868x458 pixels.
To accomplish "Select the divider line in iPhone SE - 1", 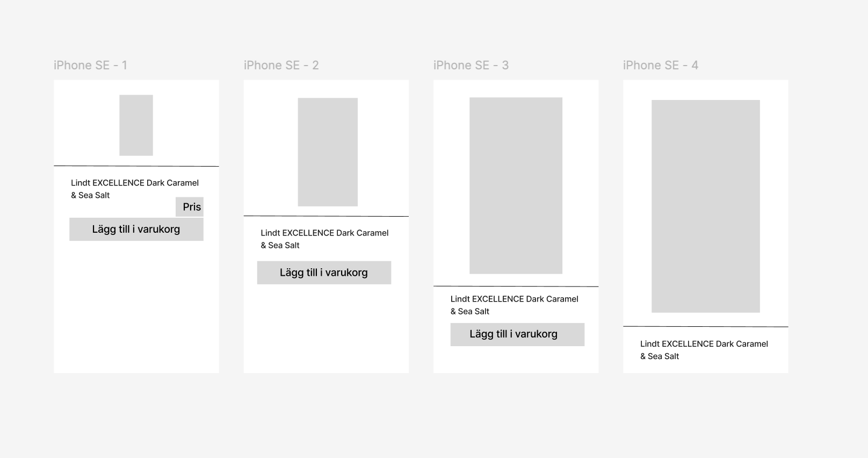I will [136, 166].
